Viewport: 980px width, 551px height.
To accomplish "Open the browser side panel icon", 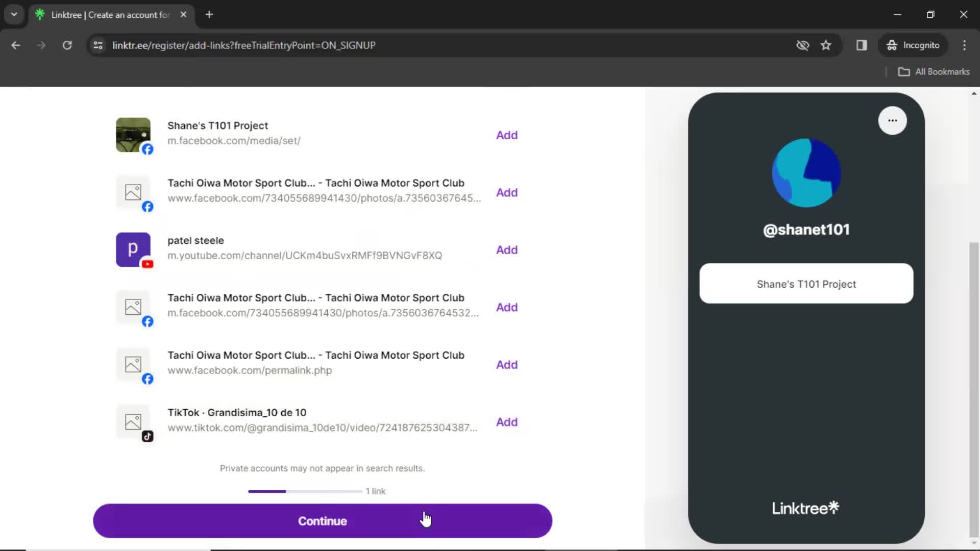I will click(x=862, y=45).
